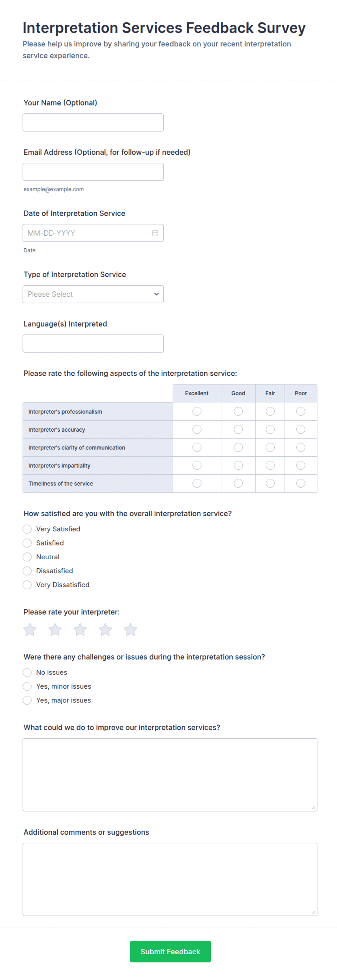Focus the improvement suggestions text area
Viewport: 337px width, 980px height.
coord(170,775)
